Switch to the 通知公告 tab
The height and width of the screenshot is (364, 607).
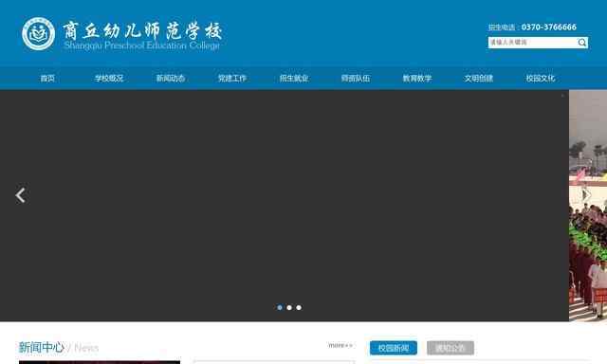(451, 348)
